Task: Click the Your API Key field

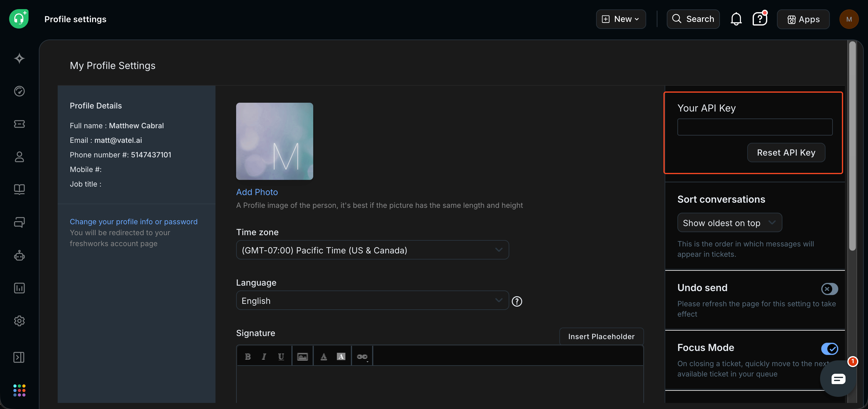Action: pos(755,127)
